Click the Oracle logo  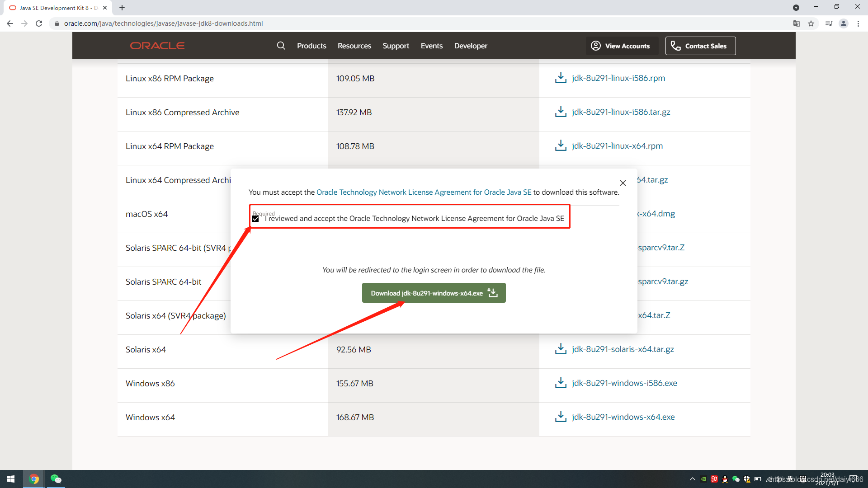click(157, 46)
